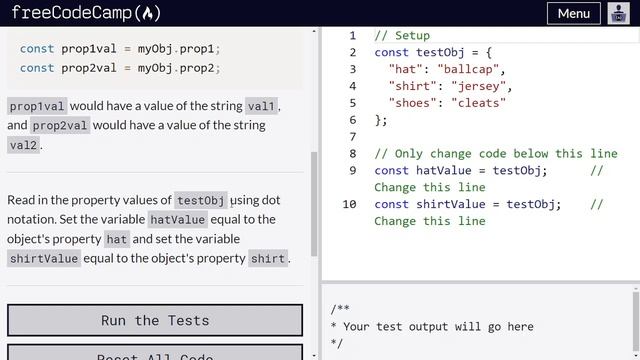The height and width of the screenshot is (360, 640).
Task: Click the instructions panel scrollbar thumb
Action: [x=314, y=204]
